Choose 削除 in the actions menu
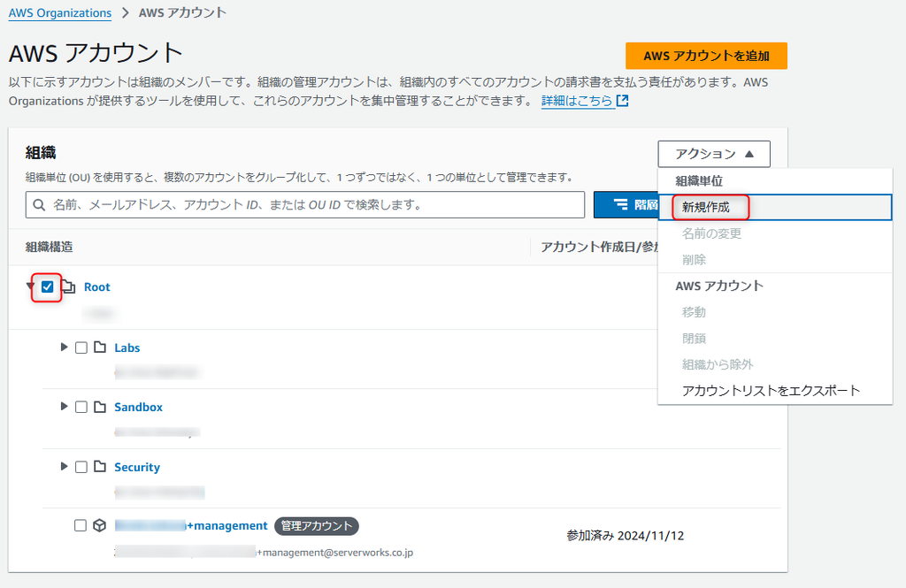Image resolution: width=906 pixels, height=588 pixels. click(775, 259)
